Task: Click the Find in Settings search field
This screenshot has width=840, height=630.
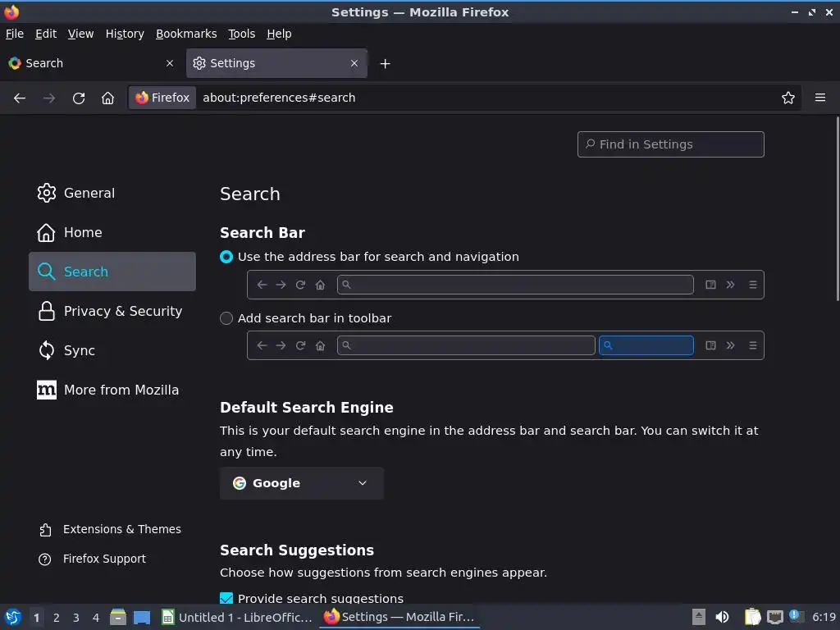Action: [671, 144]
